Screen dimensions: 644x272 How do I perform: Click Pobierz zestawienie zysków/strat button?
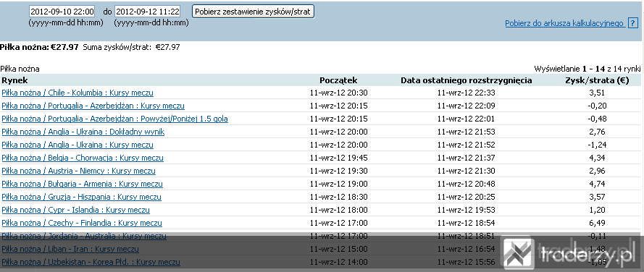point(253,12)
